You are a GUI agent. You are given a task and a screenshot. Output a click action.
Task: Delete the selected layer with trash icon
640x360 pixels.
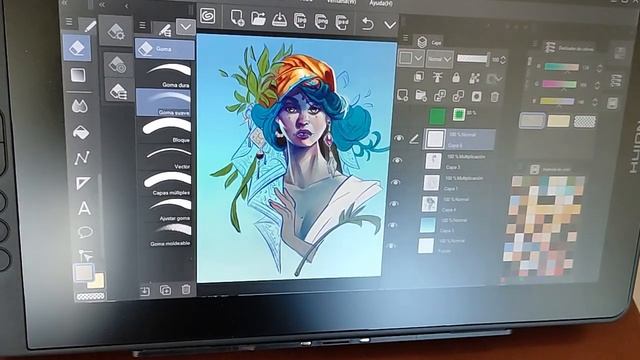pos(494,97)
